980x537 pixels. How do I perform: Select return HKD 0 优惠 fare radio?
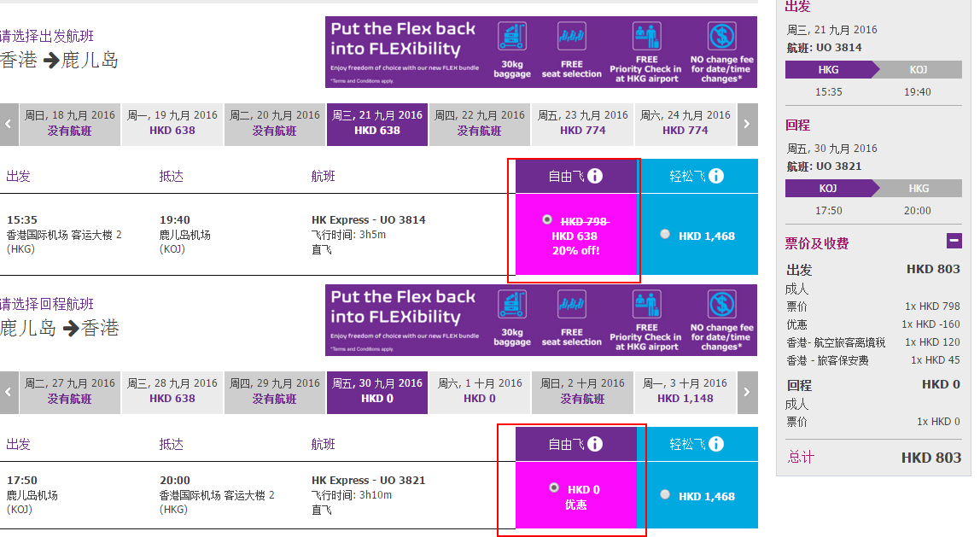point(554,487)
